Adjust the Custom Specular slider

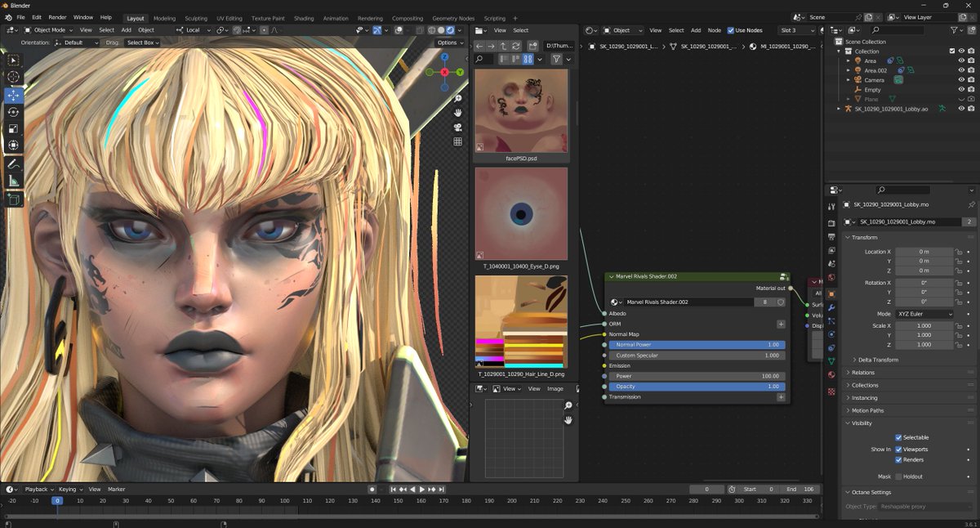(x=697, y=356)
